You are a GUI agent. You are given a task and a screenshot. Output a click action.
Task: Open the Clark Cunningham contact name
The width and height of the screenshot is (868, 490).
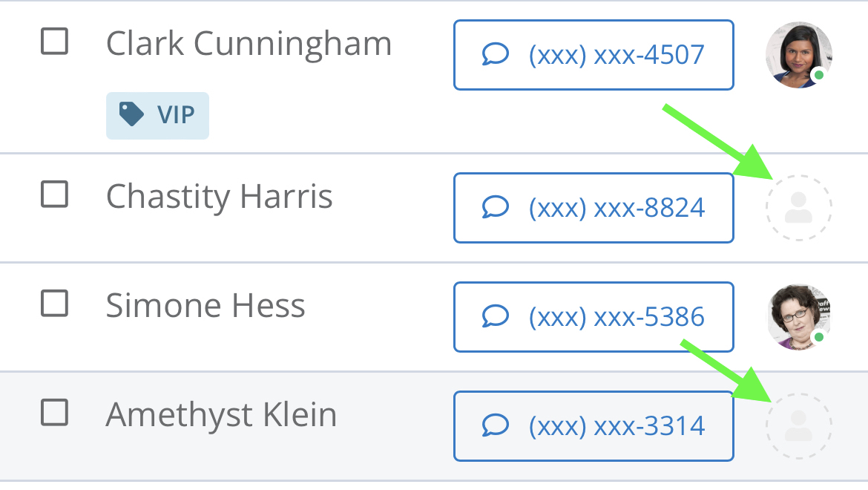pos(249,44)
